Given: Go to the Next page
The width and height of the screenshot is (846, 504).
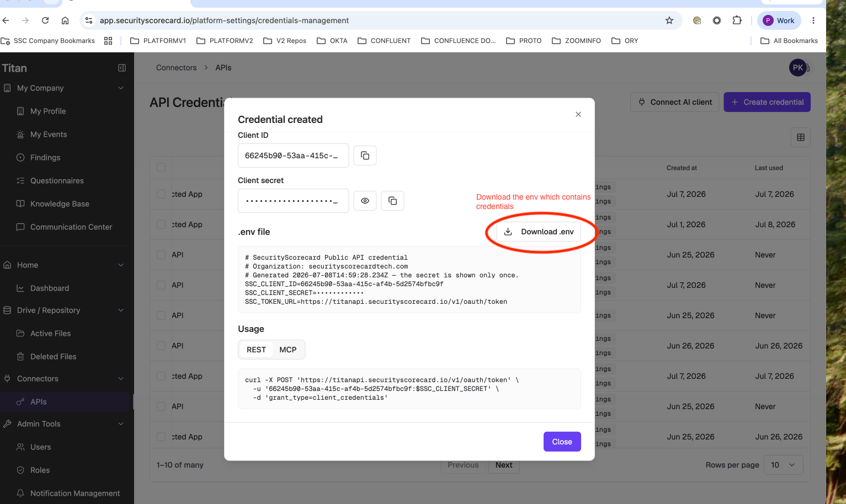Looking at the screenshot, I should click(x=504, y=465).
